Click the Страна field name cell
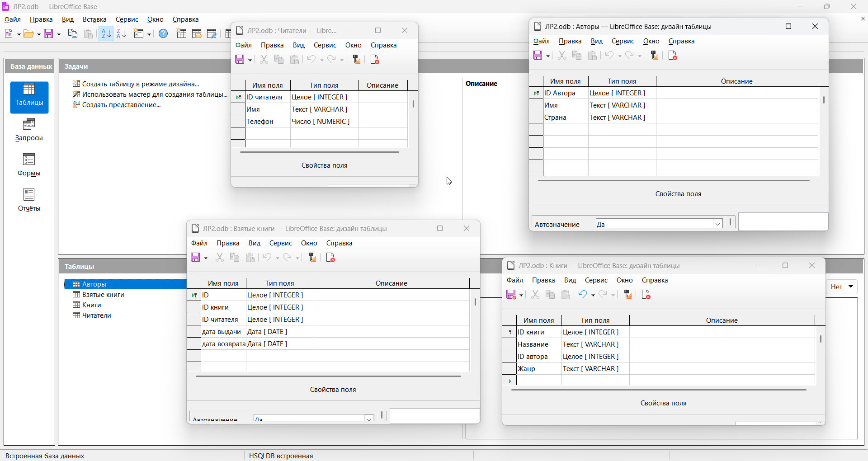This screenshot has height=461, width=868. [x=566, y=117]
